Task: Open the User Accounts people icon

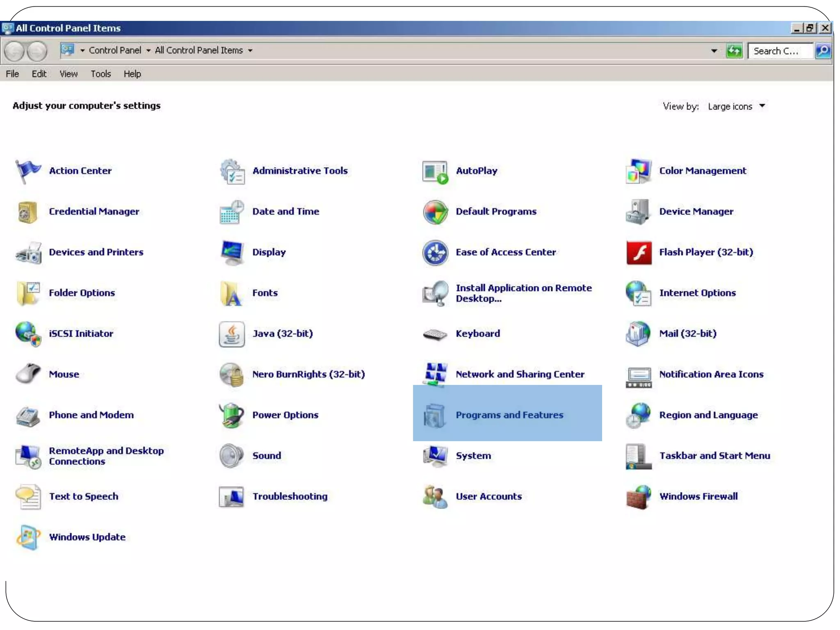Action: (435, 497)
